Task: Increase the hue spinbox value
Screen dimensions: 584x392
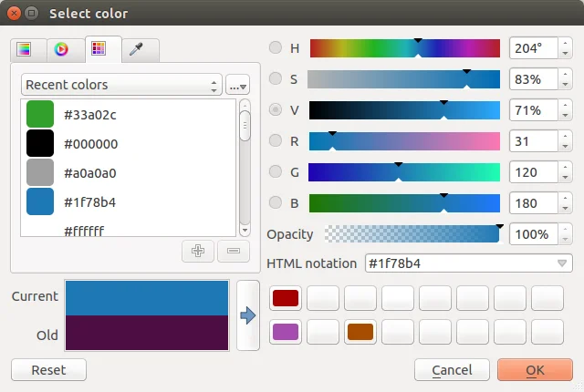Action: pos(566,44)
